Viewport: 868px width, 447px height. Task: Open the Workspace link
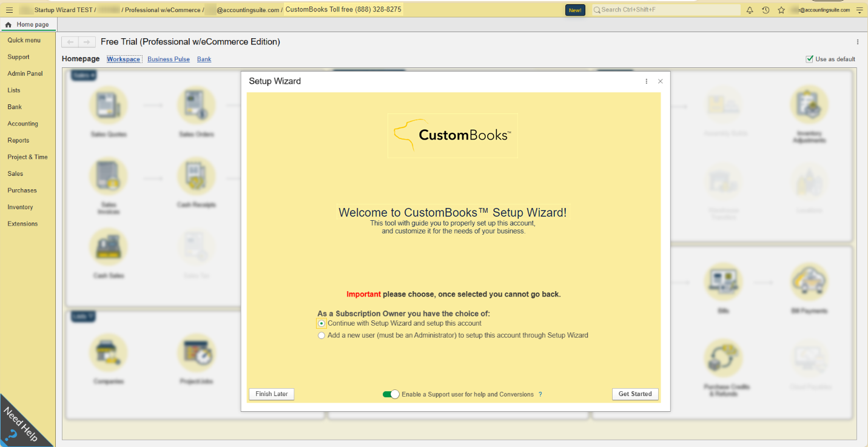coord(124,59)
